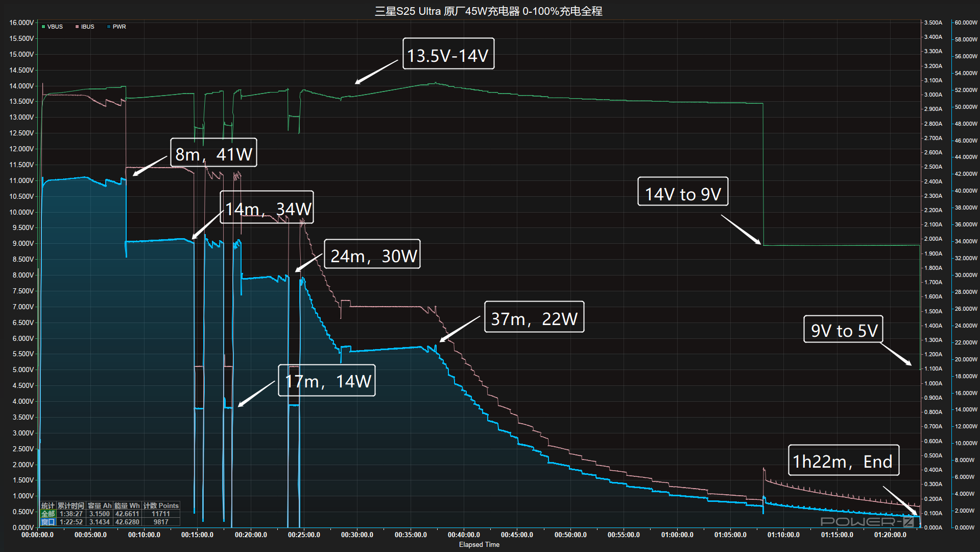This screenshot has height=552, width=980.
Task: Click the 01:00:00.0 time axis label
Action: pos(677,535)
